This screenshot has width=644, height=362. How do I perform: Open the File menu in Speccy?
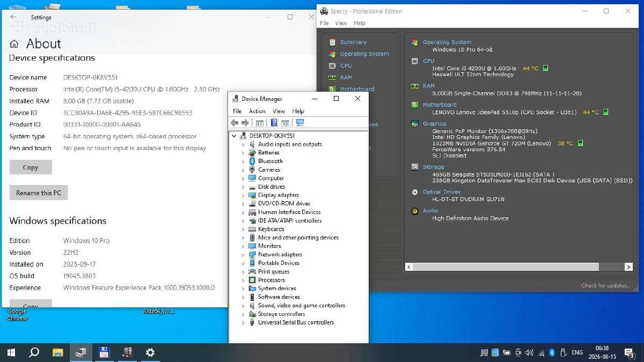click(324, 23)
